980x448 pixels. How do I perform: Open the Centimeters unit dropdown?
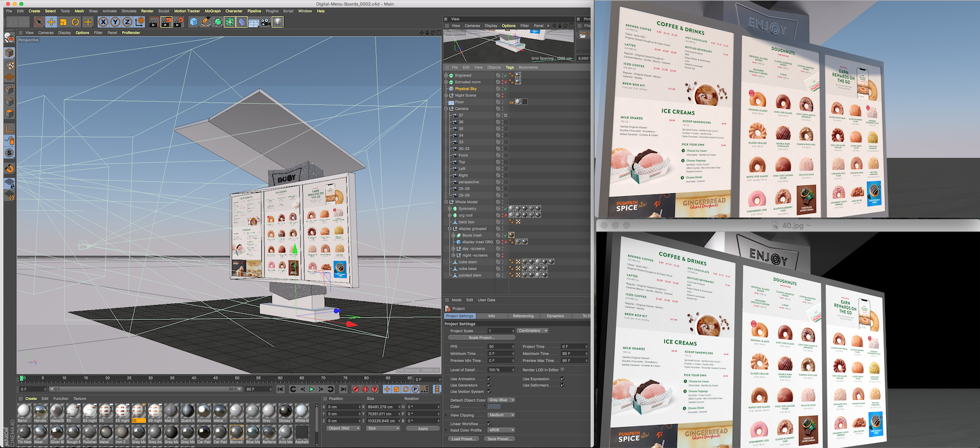point(533,331)
